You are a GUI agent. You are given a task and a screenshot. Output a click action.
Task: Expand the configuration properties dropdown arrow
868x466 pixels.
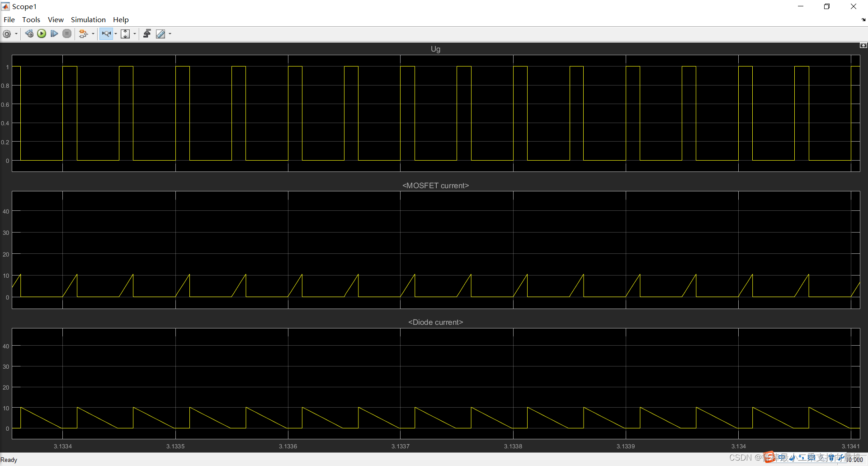click(16, 34)
